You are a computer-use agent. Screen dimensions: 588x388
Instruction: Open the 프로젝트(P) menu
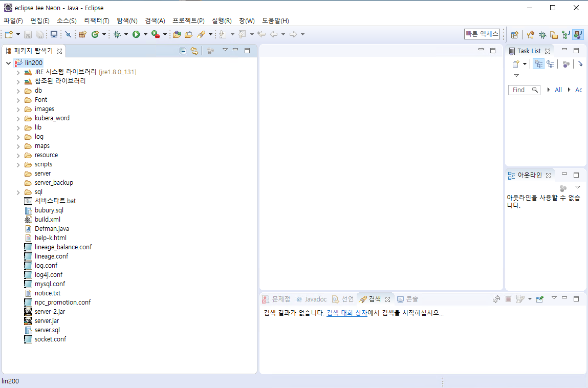(x=188, y=20)
